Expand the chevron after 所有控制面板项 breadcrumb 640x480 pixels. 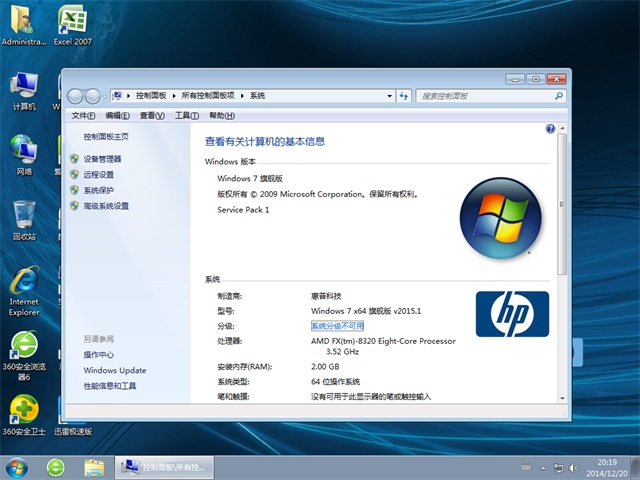[x=242, y=96]
